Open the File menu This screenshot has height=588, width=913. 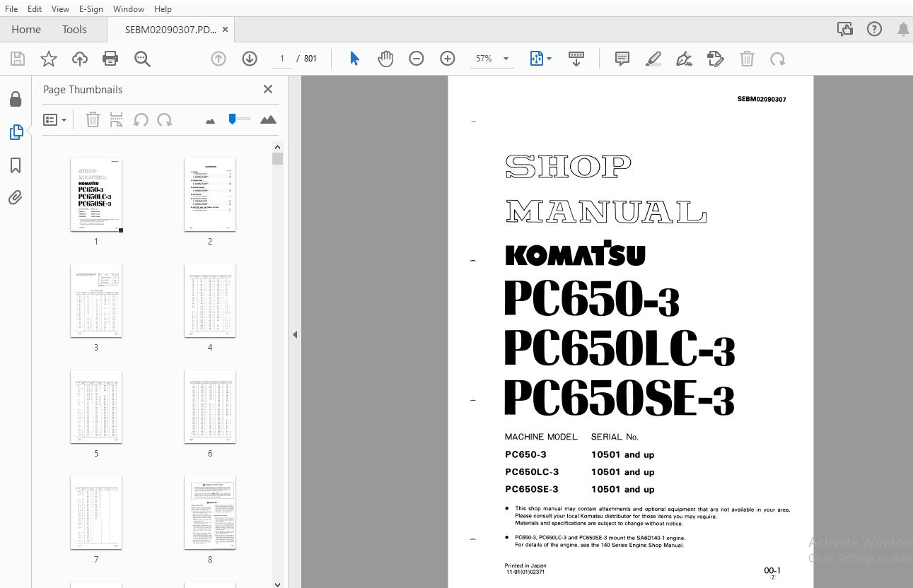pos(11,9)
